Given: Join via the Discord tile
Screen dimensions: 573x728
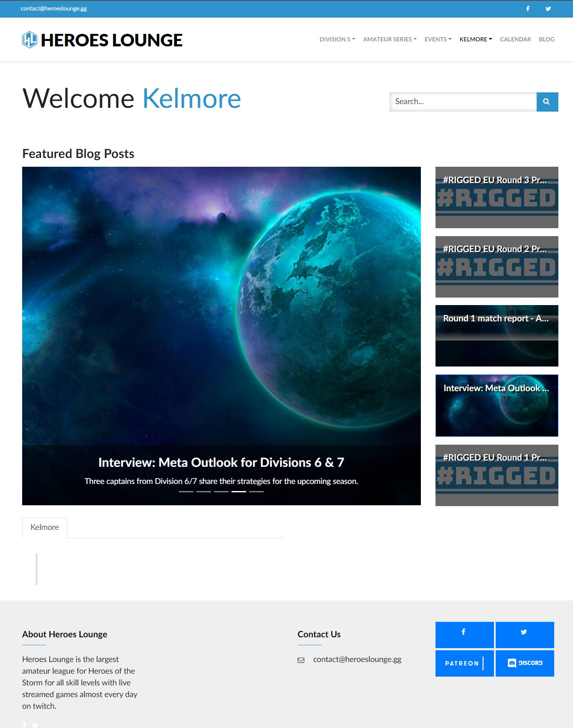Looking at the screenshot, I should pyautogui.click(x=525, y=663).
